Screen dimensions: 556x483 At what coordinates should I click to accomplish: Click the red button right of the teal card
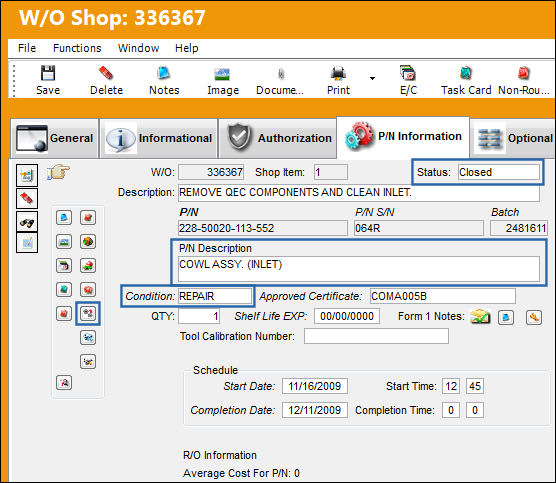point(88,289)
